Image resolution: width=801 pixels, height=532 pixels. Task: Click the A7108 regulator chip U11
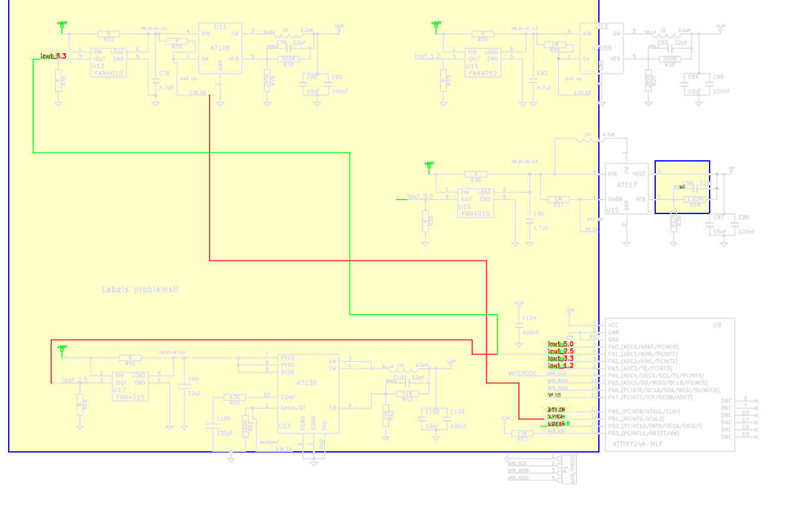220,48
